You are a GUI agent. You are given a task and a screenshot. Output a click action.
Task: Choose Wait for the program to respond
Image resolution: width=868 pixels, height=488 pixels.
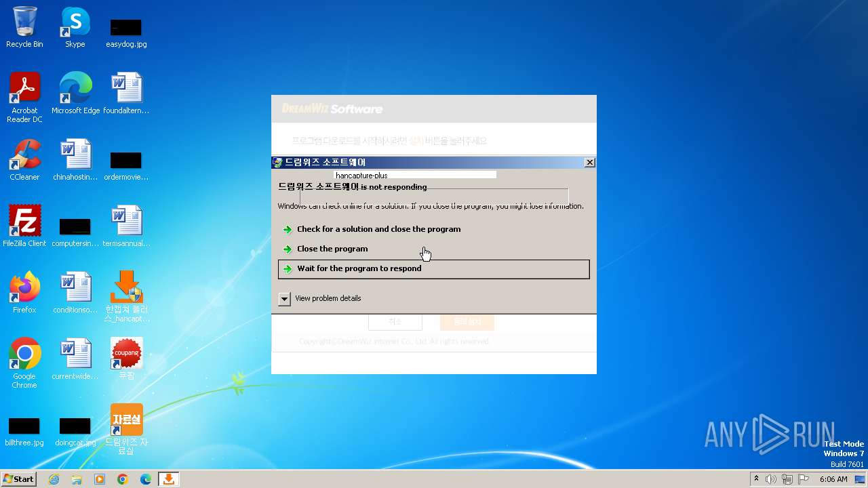[434, 269]
